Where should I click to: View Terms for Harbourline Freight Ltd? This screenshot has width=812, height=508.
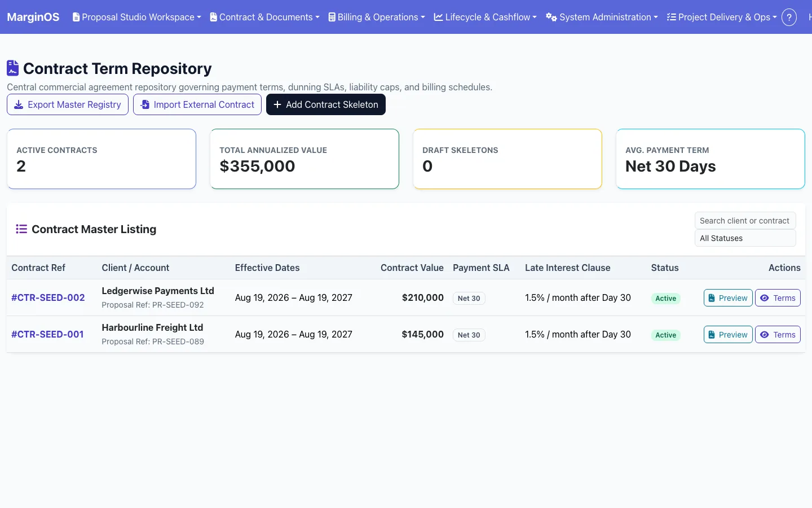pyautogui.click(x=778, y=335)
